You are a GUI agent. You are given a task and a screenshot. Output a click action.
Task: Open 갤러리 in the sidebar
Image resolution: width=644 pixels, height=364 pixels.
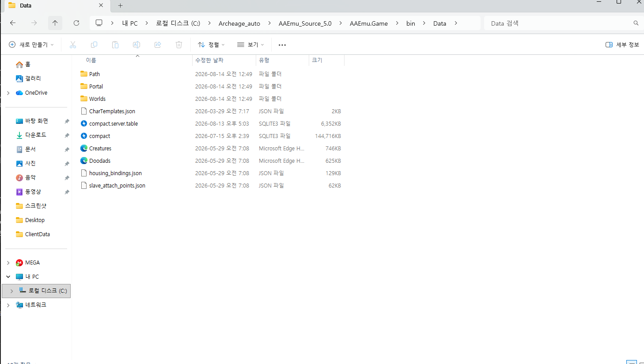coord(33,78)
